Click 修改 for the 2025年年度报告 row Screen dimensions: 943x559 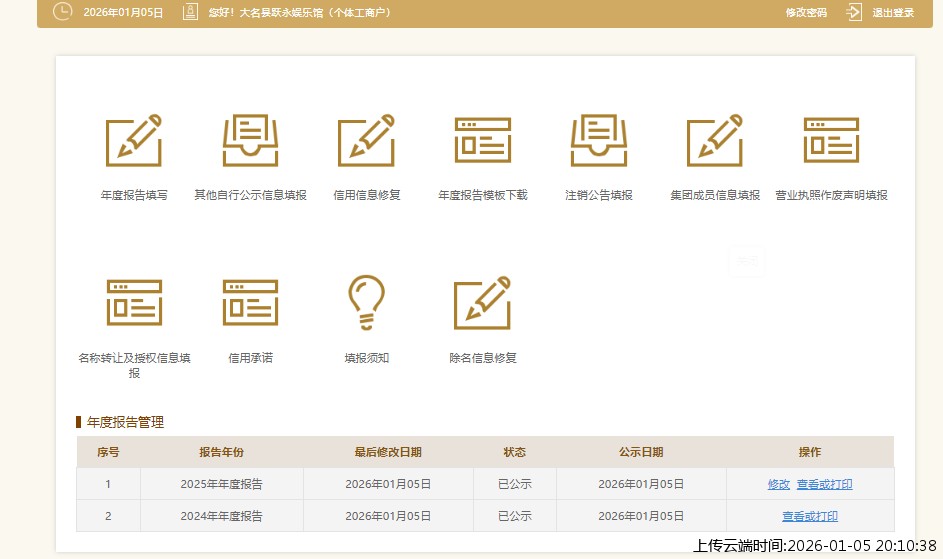pos(779,484)
